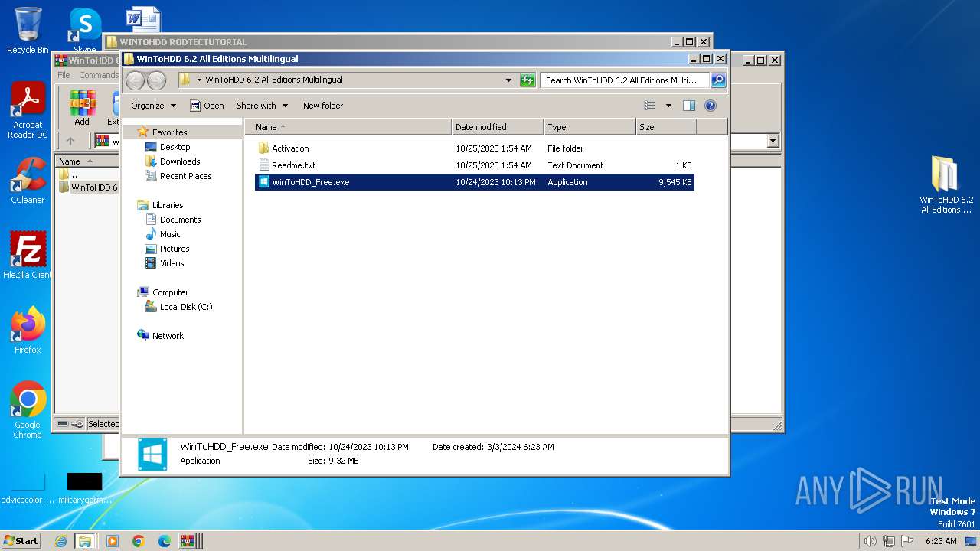Select the Activation folder
This screenshot has height=551, width=980.
(x=475, y=148)
